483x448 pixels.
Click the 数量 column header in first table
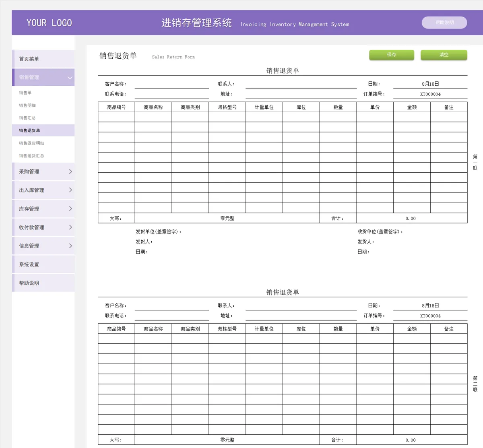[338, 107]
